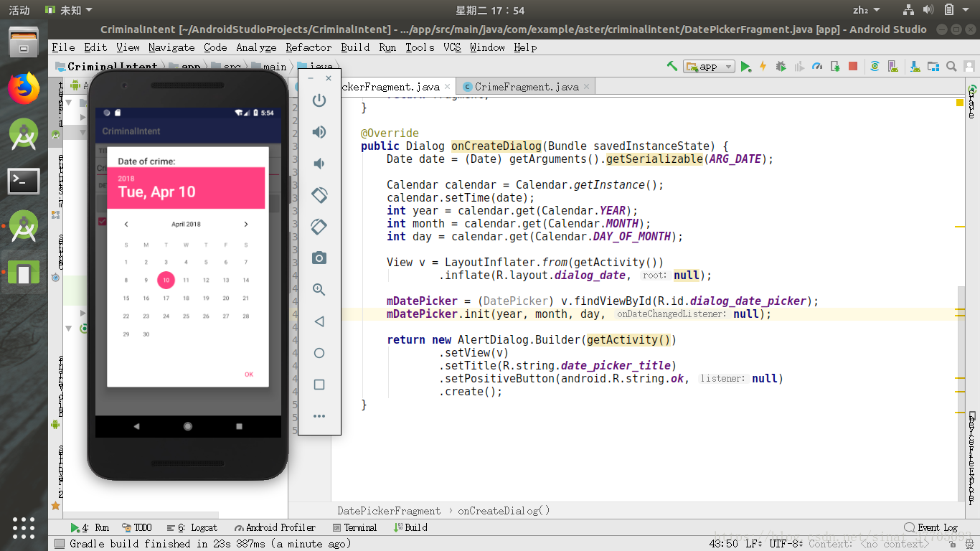Open emulator extended controls (three dots)
980x551 pixels.
pyautogui.click(x=319, y=416)
